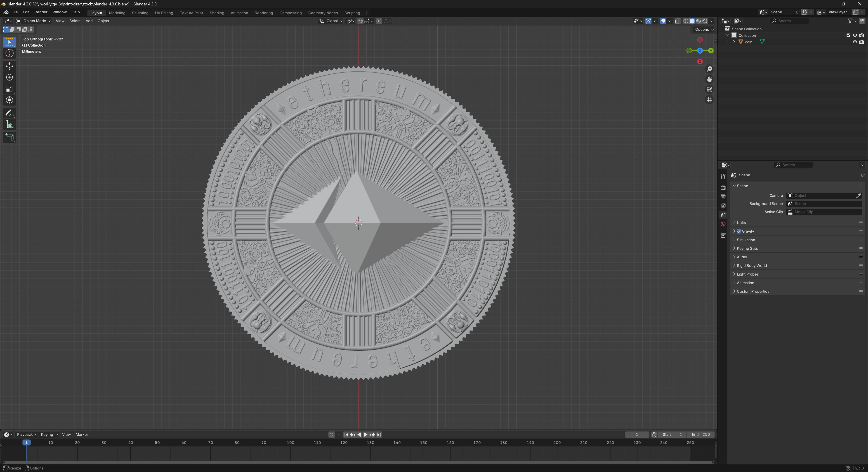Viewport: 868px width, 472px height.
Task: Hide the coin object in viewport
Action: coord(854,42)
